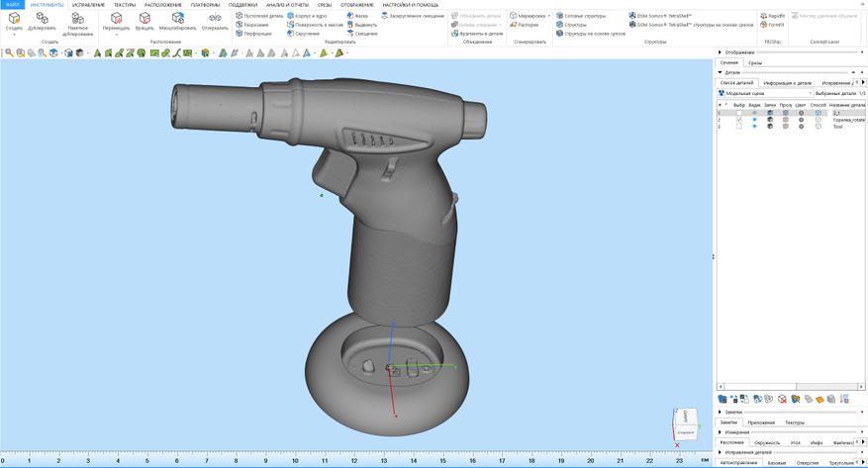Activate the Масштабировать (Scale) tool
Screen dimensions: 868x468
[178, 19]
